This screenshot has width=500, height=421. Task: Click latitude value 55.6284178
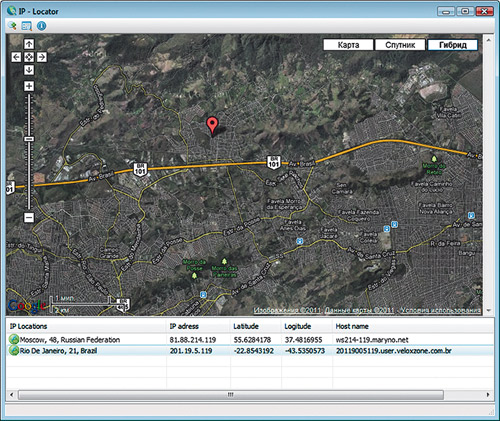(x=252, y=340)
